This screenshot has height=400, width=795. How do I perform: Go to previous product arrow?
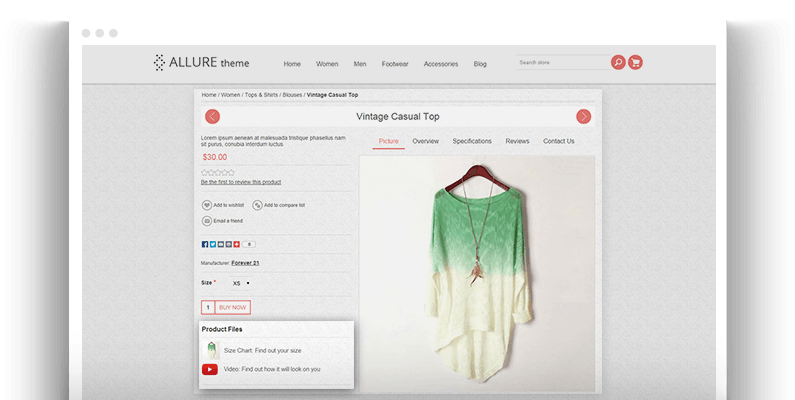(x=212, y=116)
